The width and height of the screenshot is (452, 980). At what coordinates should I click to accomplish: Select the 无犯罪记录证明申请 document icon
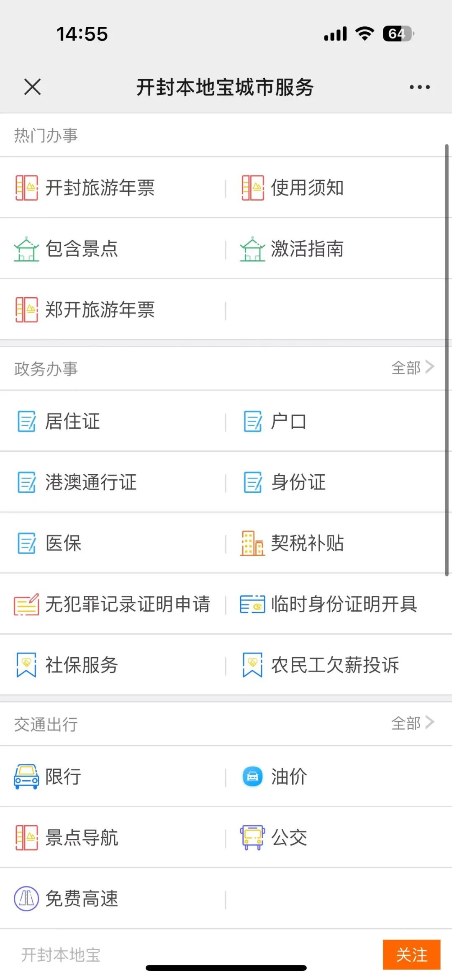click(26, 604)
